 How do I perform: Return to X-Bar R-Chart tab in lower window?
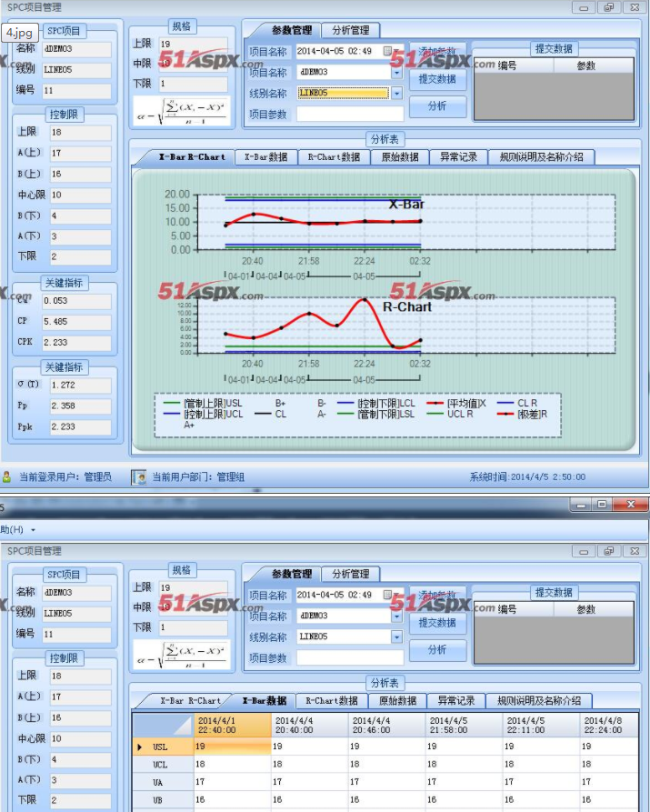tap(190, 701)
